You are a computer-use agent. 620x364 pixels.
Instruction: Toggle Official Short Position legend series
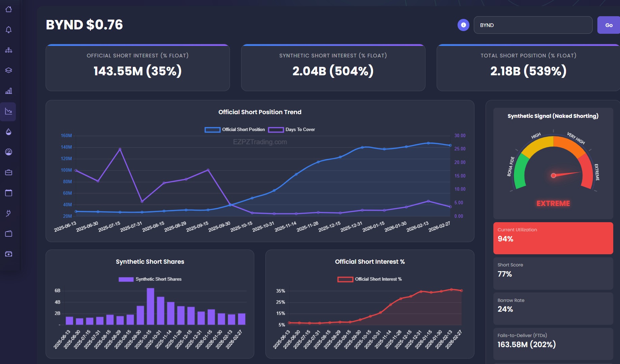(x=235, y=130)
